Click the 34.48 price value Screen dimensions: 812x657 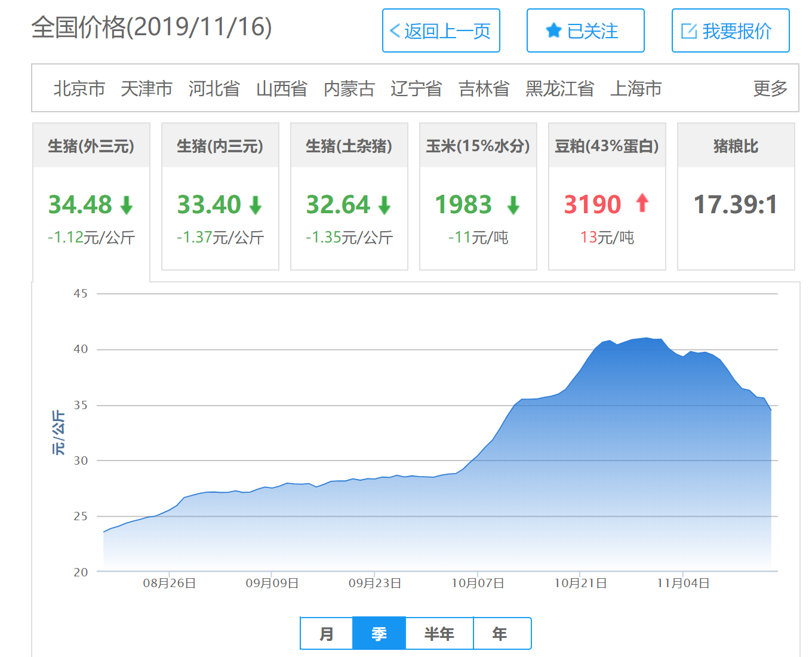coord(80,204)
